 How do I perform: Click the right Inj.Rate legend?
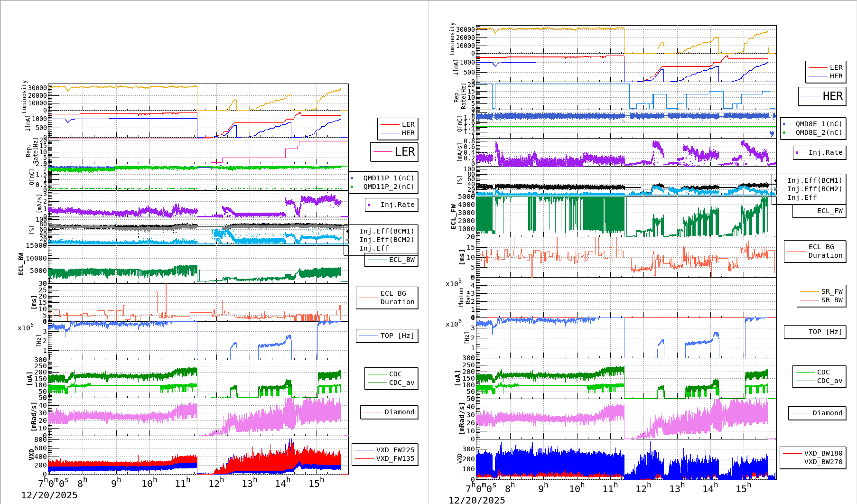coord(820,152)
